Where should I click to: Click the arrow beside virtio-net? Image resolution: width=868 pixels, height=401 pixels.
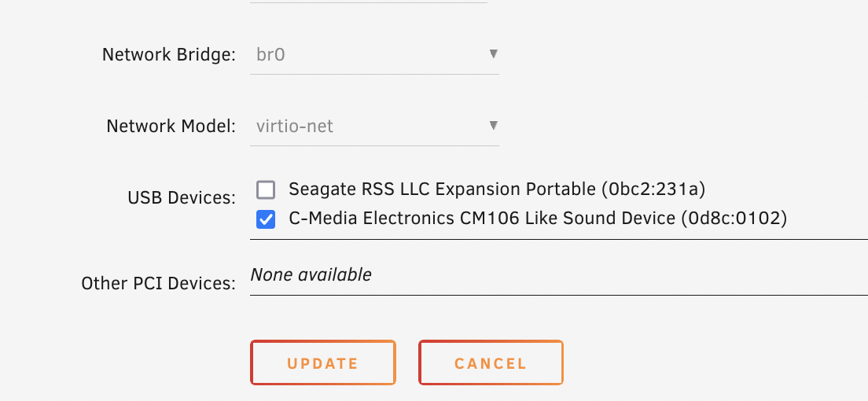tap(493, 125)
